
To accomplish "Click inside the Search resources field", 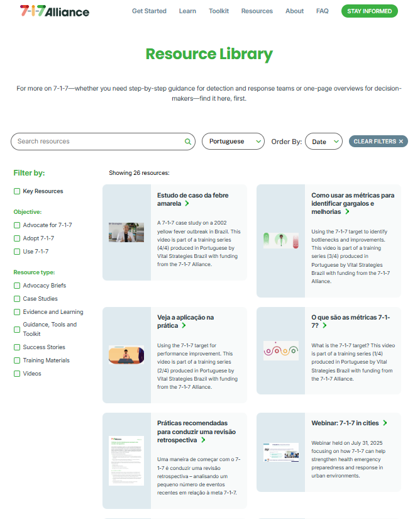I will pyautogui.click(x=97, y=142).
